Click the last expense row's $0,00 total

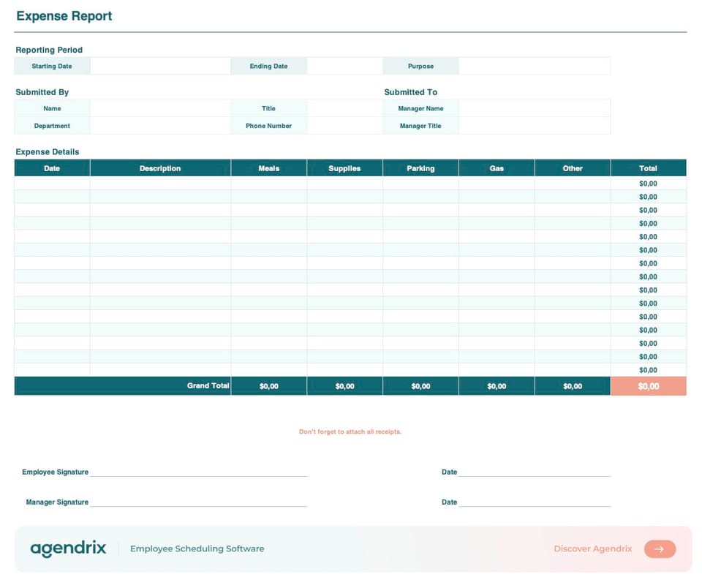pos(649,370)
